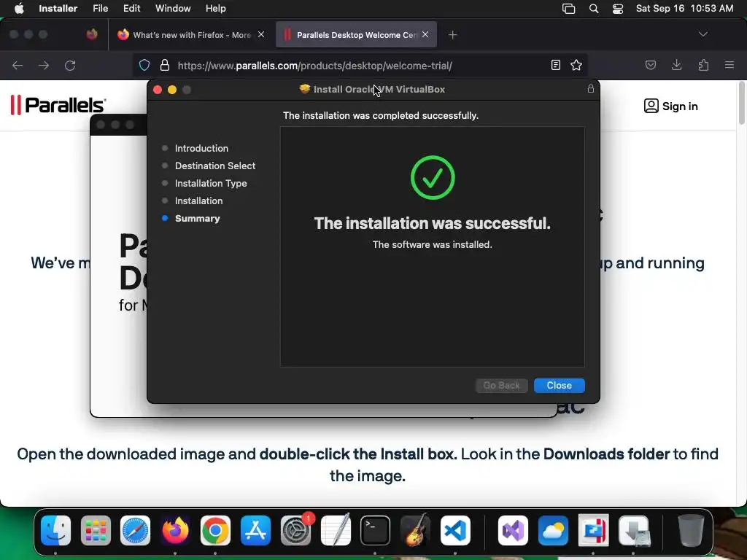Viewport: 747px width, 560px height.
Task: Open the Parallels installer icon in Dock
Action: [593, 531]
